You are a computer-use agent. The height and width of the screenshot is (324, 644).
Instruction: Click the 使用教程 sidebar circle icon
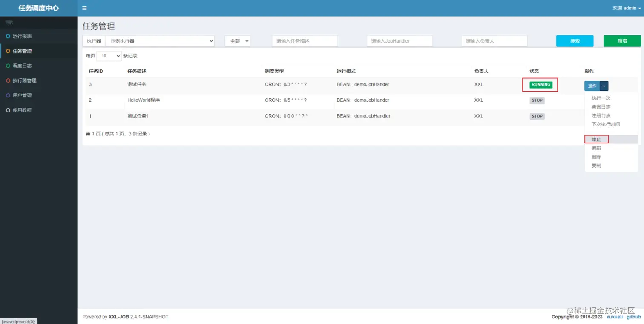click(8, 110)
